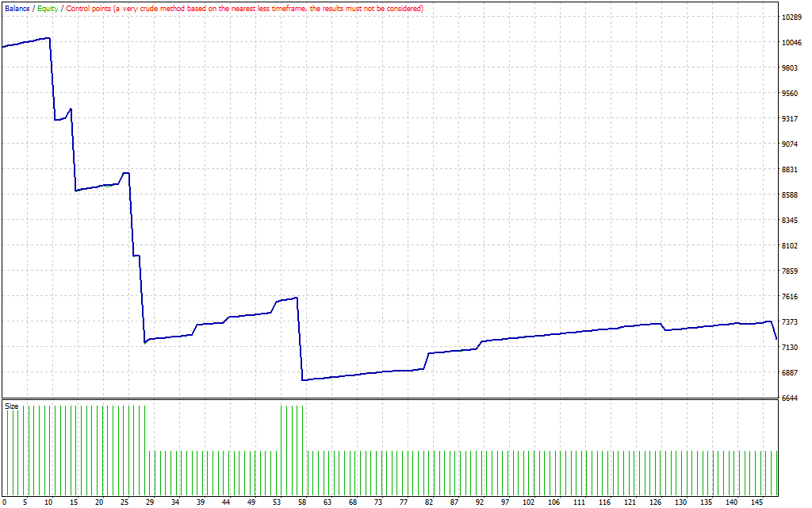
Task: Click the 7130 y-axis label
Action: [x=790, y=348]
